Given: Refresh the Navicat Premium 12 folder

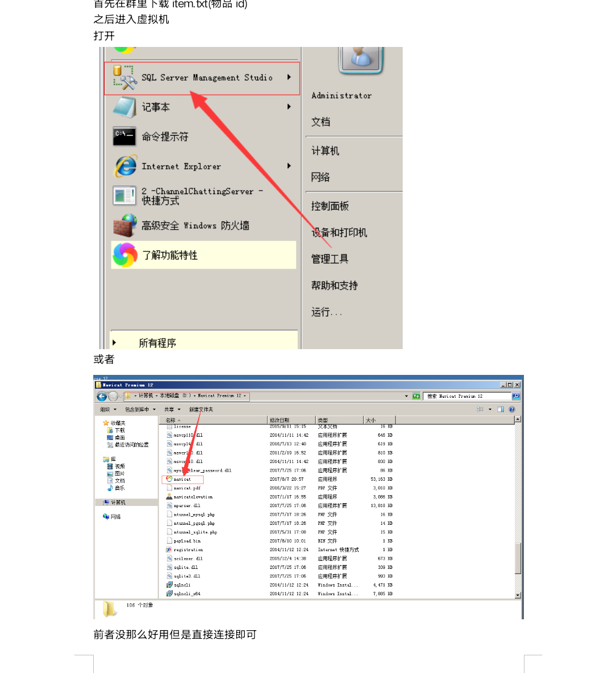Looking at the screenshot, I should point(416,396).
